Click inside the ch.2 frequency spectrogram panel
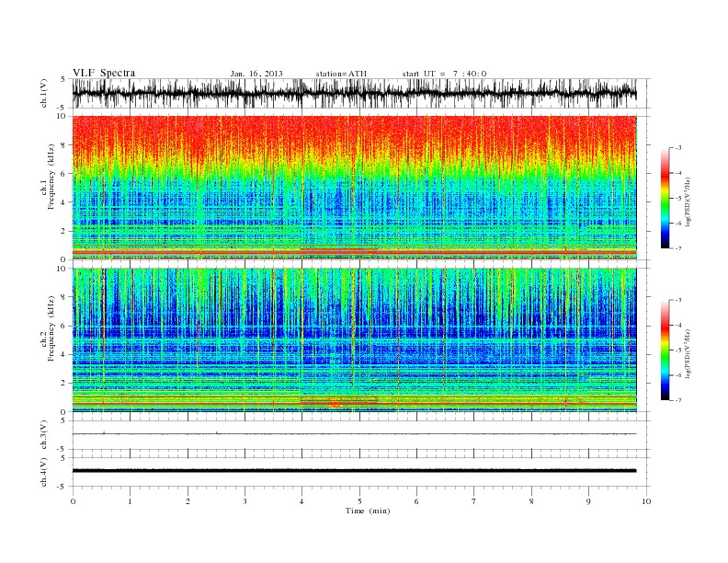Screen dimensions: 728x563 354,340
